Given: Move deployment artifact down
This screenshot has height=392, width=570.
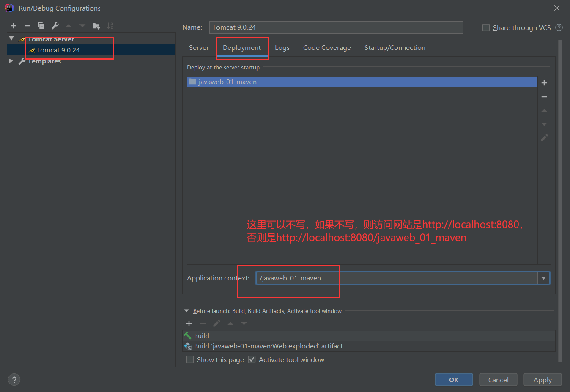Looking at the screenshot, I should tap(544, 124).
